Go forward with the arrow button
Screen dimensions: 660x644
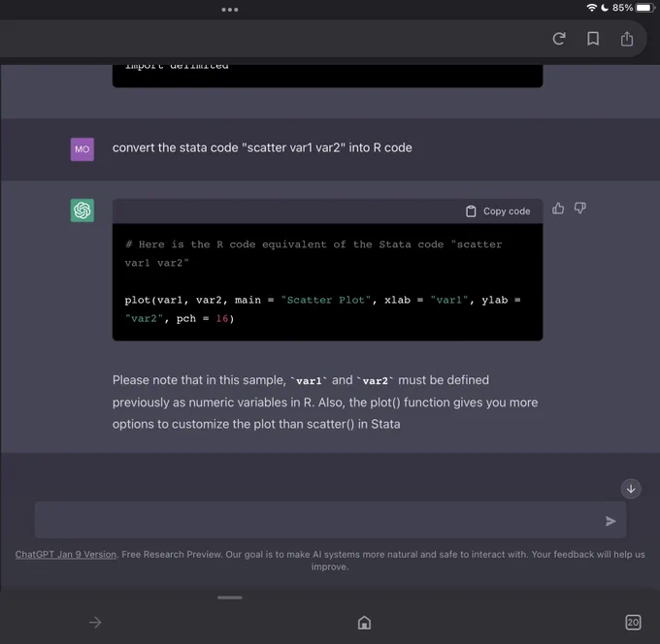tap(95, 622)
